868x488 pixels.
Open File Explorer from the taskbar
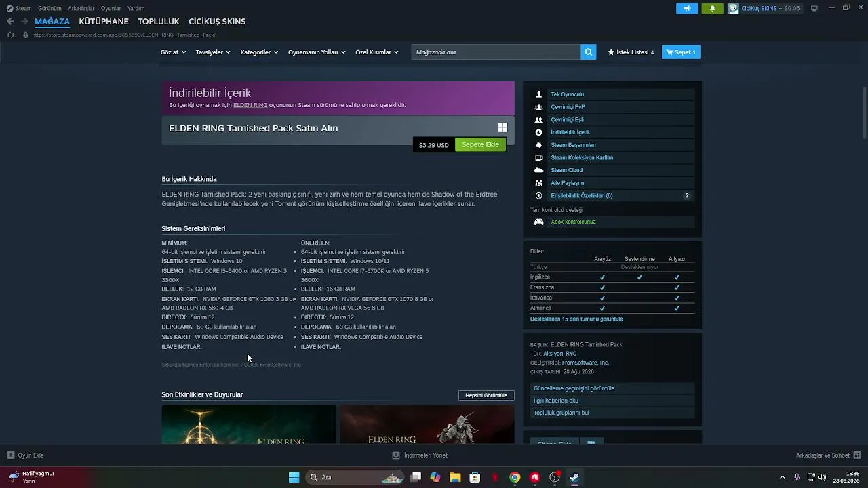coord(455,477)
